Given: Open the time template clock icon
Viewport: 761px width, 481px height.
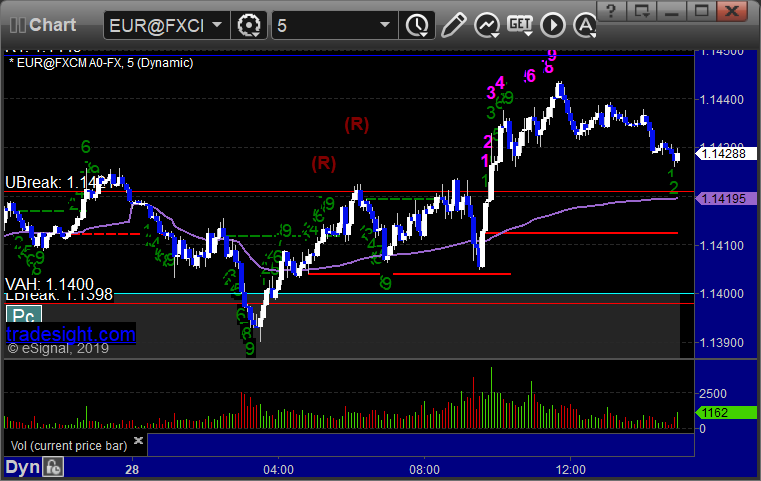Looking at the screenshot, I should (417, 25).
